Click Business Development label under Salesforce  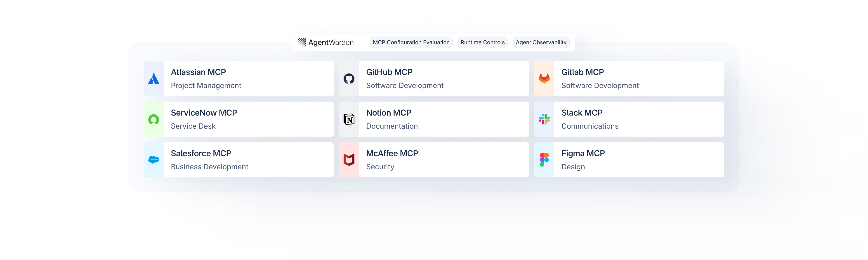point(209,167)
